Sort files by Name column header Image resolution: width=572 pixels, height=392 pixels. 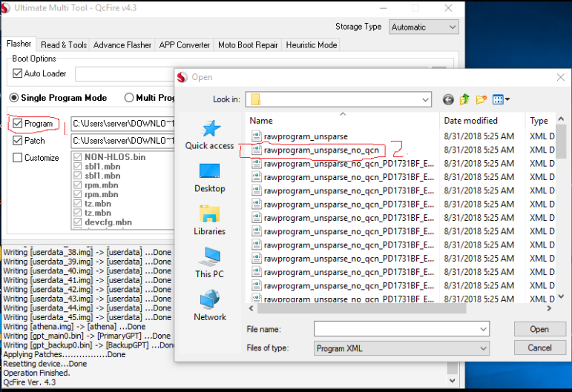pos(343,121)
